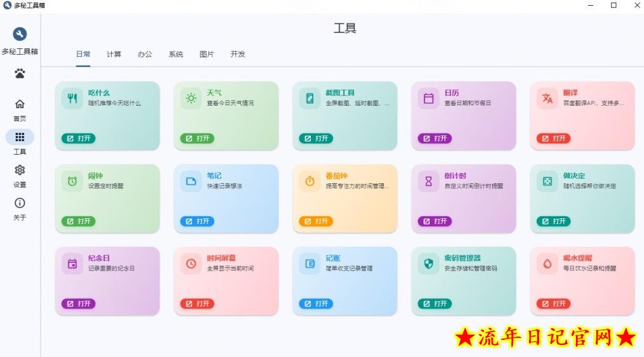The height and width of the screenshot is (357, 644).
Task: Open the 番茄钟 tool with 打开 button
Action: coord(316,221)
